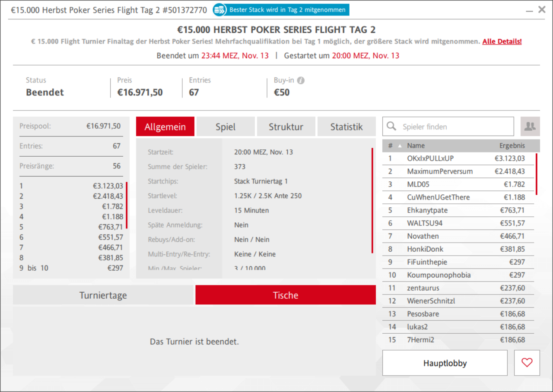
Task: Switch to Turniertage panel
Action: (x=103, y=295)
